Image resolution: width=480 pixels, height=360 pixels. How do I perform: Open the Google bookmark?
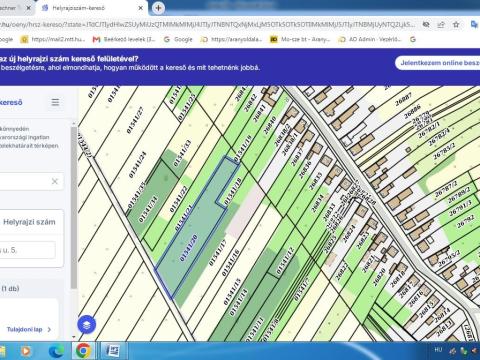point(178,39)
